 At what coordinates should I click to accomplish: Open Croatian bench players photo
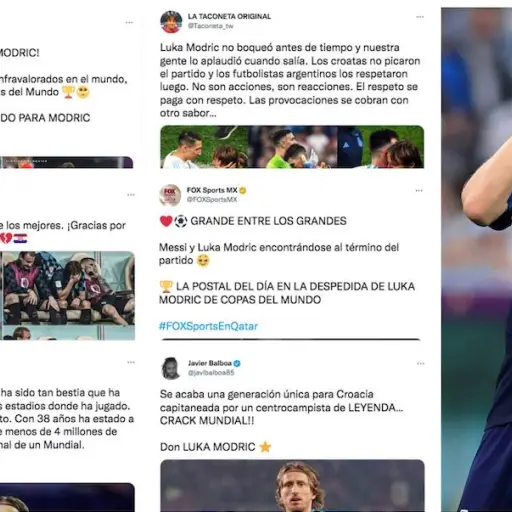[67, 296]
